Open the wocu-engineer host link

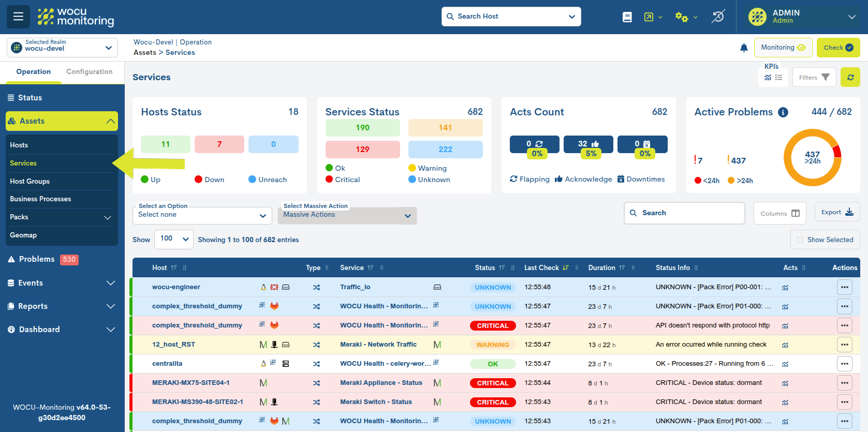point(176,287)
